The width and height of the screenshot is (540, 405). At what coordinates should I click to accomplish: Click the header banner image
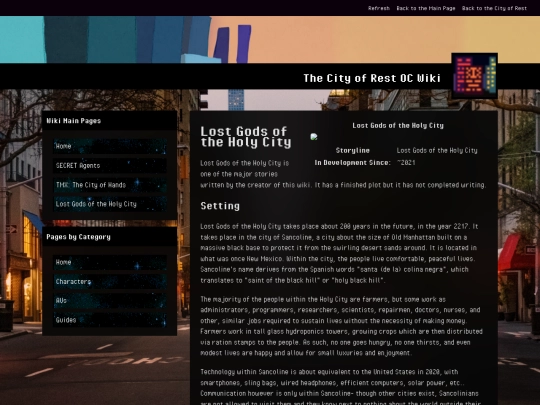pyautogui.click(x=270, y=40)
